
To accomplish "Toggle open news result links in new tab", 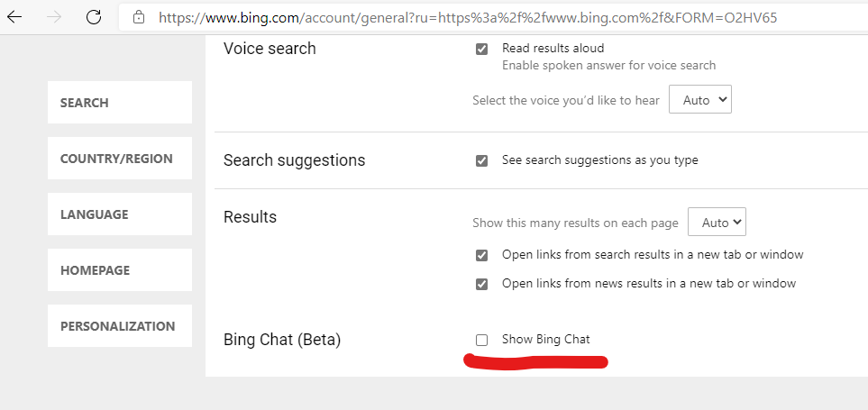I will pyautogui.click(x=482, y=284).
